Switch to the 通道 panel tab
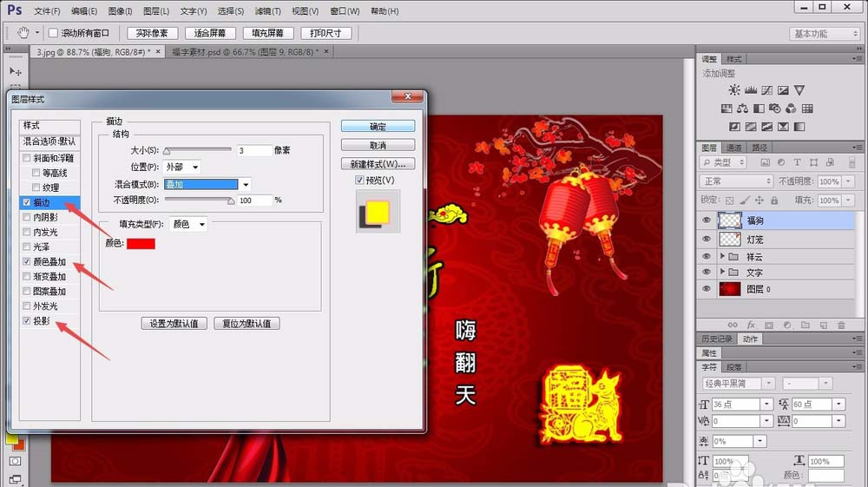The width and height of the screenshot is (868, 487). click(734, 148)
